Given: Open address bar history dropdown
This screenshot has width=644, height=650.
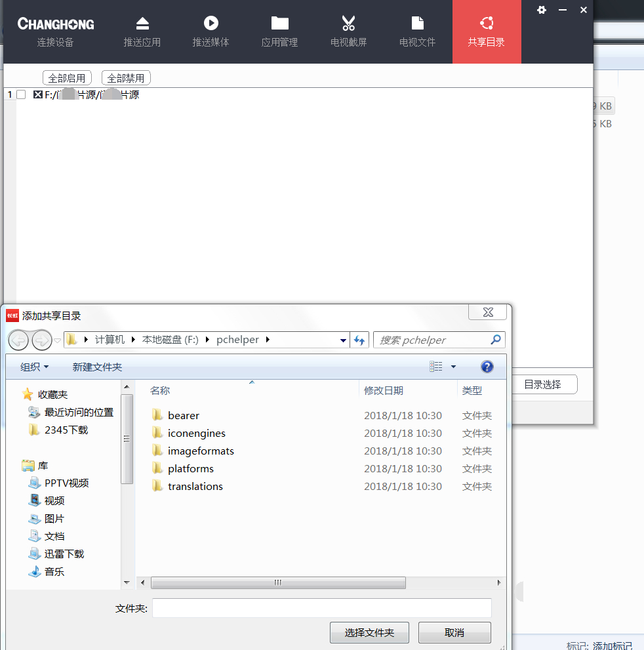Looking at the screenshot, I should tap(343, 340).
